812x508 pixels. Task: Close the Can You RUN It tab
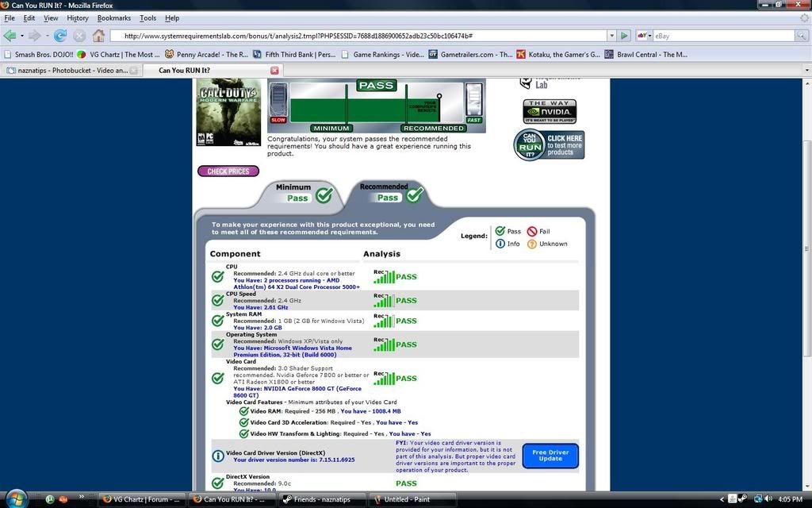pos(274,70)
